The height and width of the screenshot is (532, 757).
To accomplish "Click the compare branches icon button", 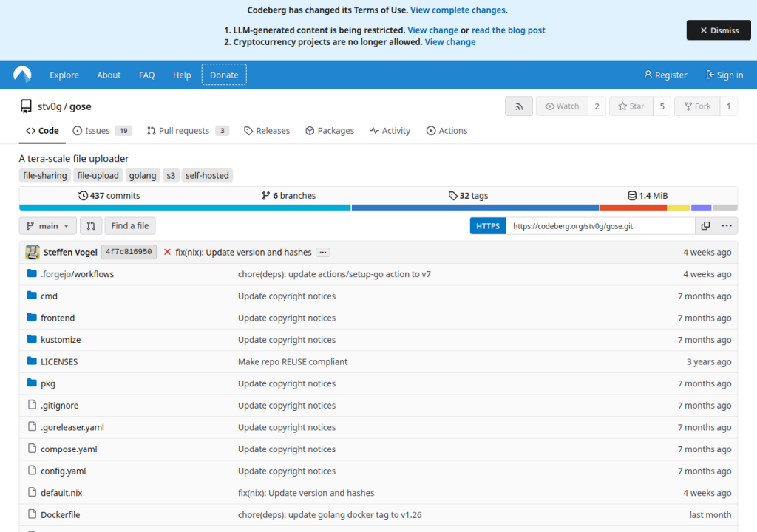I will tap(91, 226).
